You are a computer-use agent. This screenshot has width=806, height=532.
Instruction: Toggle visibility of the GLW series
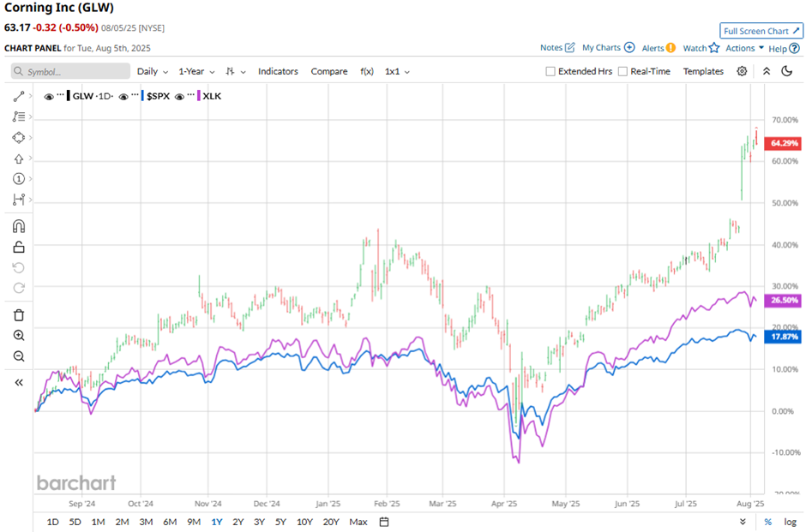(49, 97)
